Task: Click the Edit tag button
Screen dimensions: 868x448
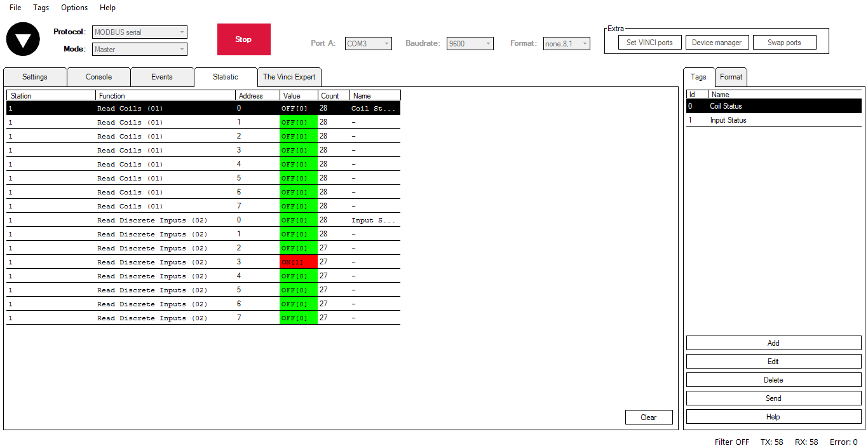Action: click(x=774, y=362)
